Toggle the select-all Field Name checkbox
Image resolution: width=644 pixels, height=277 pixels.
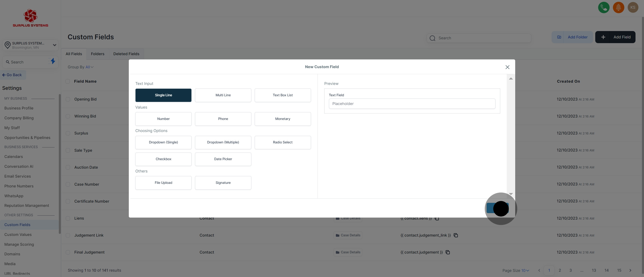tap(68, 81)
